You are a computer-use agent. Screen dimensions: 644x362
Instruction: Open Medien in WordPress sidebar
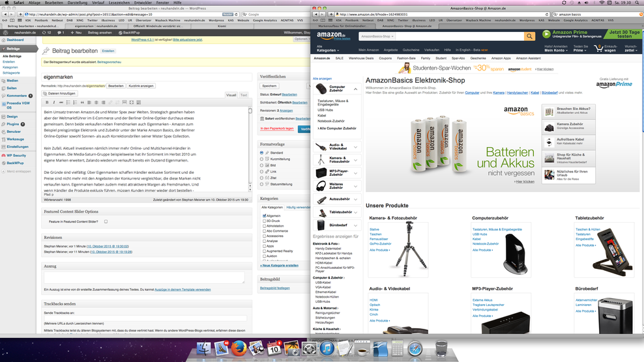[12, 81]
